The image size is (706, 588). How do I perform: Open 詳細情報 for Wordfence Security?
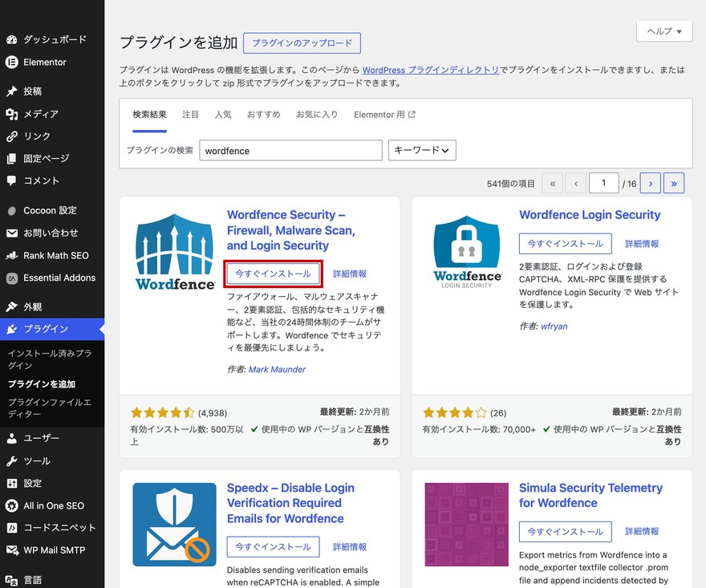[350, 274]
